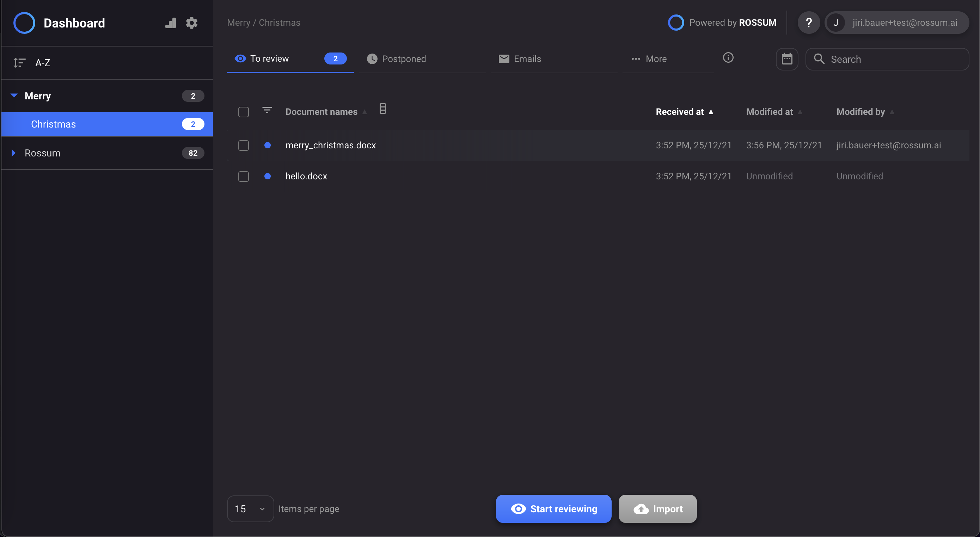Open the settings gear icon

point(192,23)
